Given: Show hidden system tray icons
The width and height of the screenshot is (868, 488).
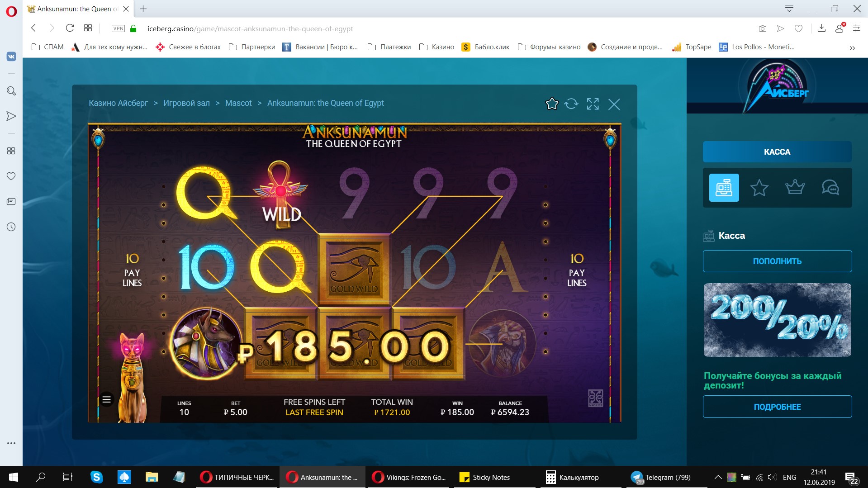Looking at the screenshot, I should pos(718,477).
